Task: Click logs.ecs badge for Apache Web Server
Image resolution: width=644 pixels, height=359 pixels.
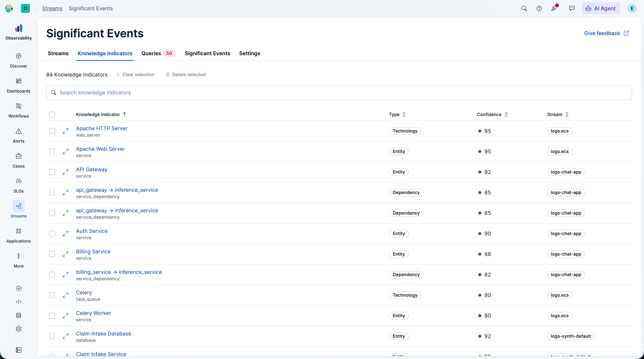Action: tap(560, 152)
